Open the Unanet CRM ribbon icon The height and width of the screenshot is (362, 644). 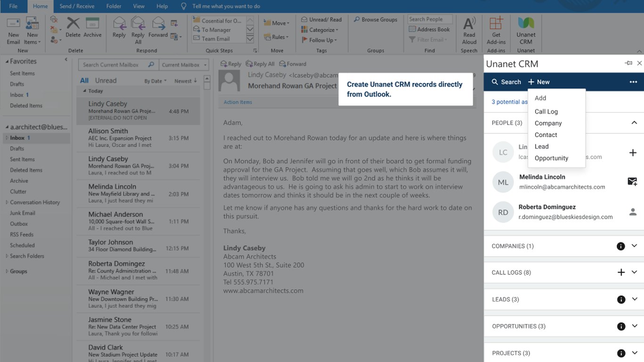(x=526, y=31)
